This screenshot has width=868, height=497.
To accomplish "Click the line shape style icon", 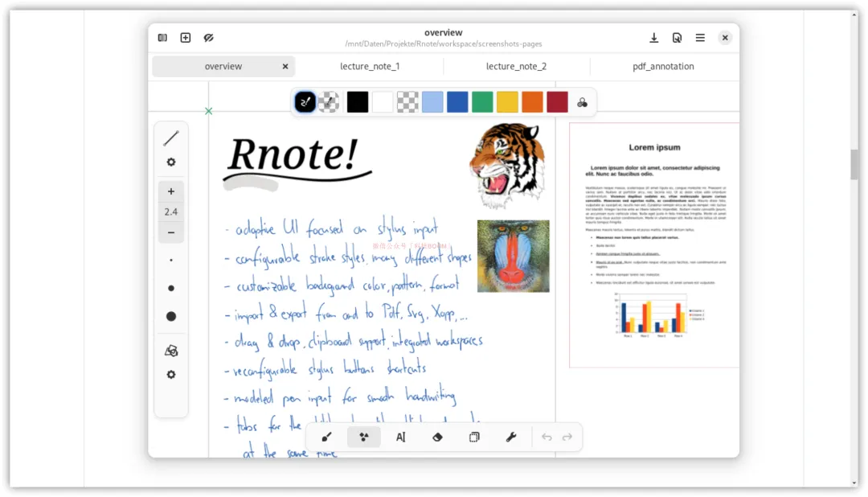I will coord(171,138).
